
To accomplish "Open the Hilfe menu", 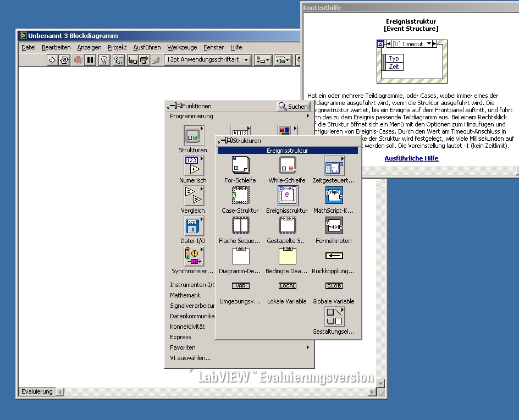I will click(236, 47).
